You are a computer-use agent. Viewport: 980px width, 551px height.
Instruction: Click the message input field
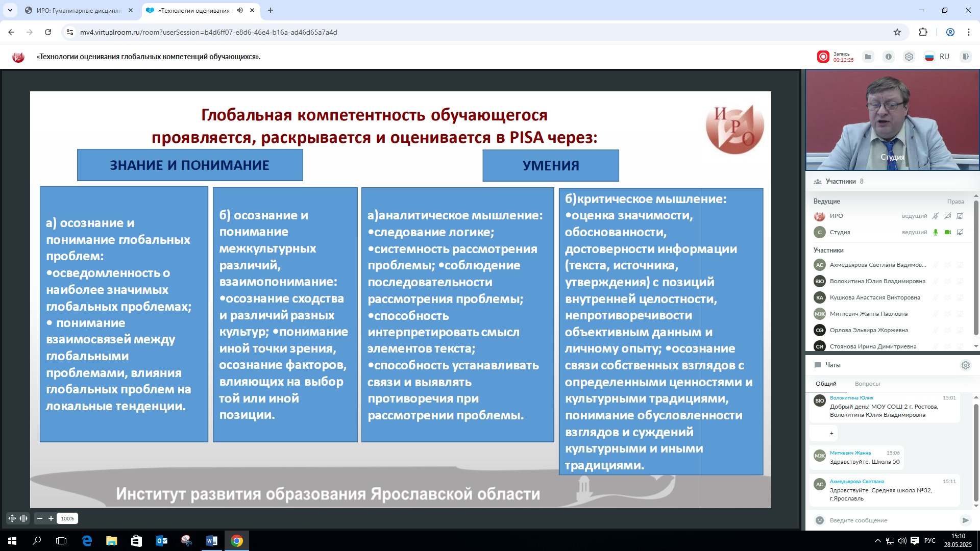(892, 520)
